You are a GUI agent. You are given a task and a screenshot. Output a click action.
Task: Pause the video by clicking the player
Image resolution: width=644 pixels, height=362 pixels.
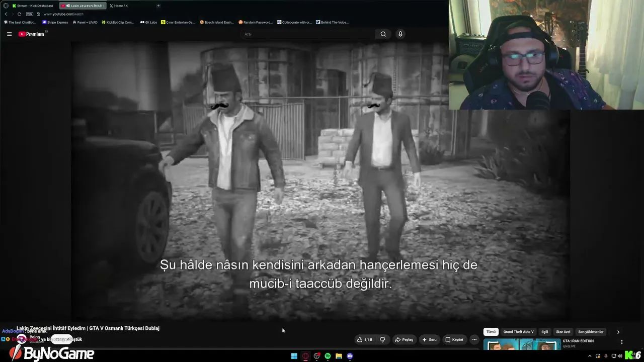click(x=320, y=181)
